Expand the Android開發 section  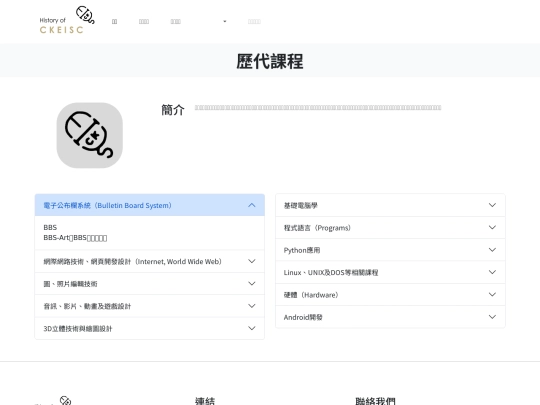click(390, 317)
